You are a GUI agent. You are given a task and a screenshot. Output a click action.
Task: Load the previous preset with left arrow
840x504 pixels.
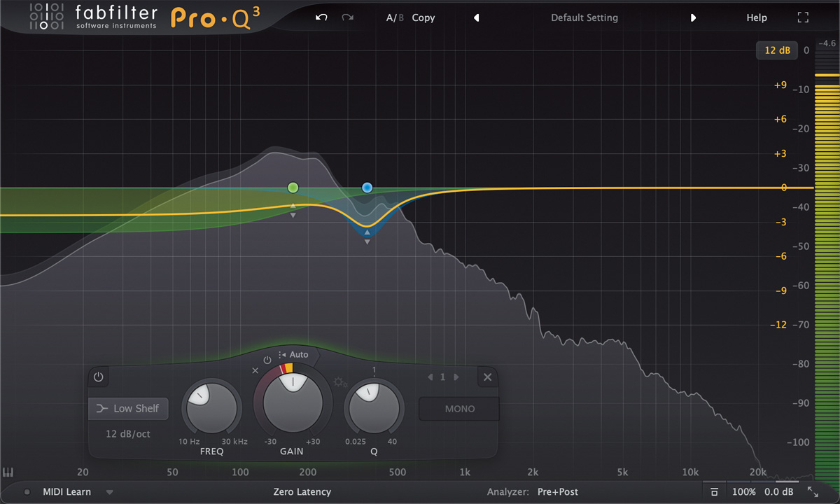pos(477,18)
